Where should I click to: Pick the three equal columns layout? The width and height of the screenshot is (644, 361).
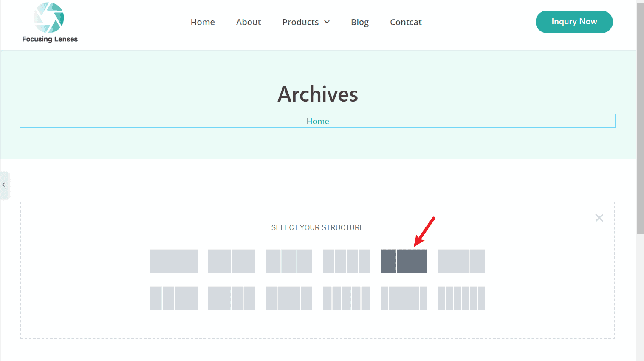click(x=289, y=261)
